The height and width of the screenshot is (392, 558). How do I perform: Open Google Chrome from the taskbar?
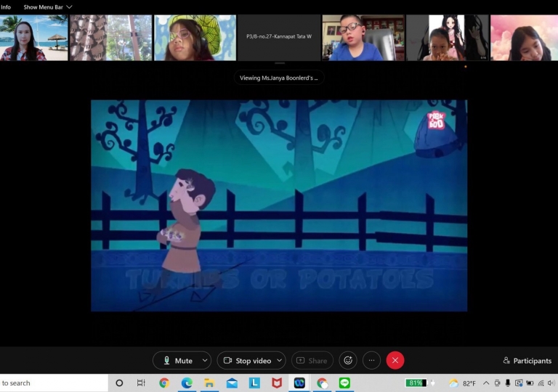click(164, 383)
